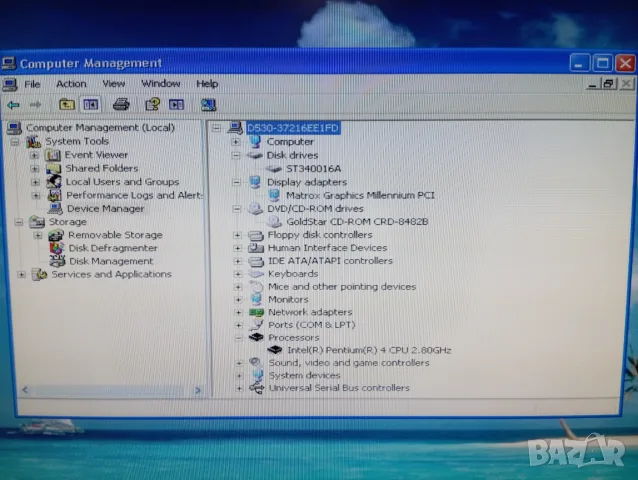This screenshot has width=638, height=480.
Task: Open the File menu
Action: click(32, 84)
